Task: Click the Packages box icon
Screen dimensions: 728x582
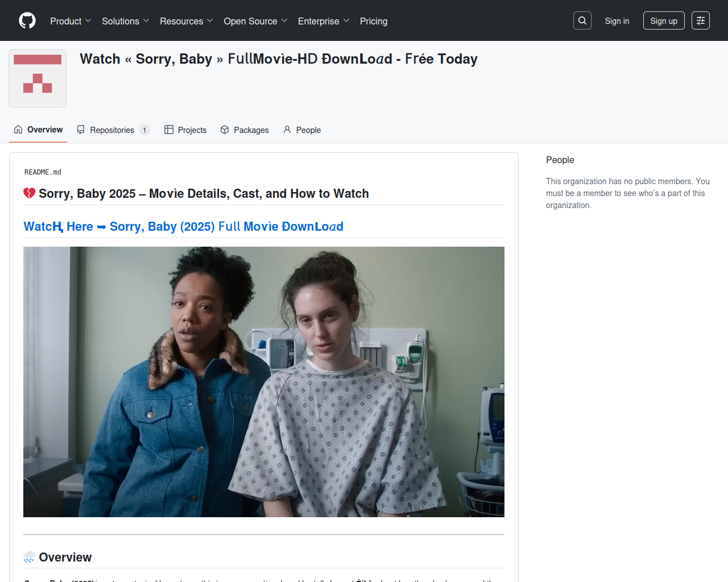Action: point(225,130)
